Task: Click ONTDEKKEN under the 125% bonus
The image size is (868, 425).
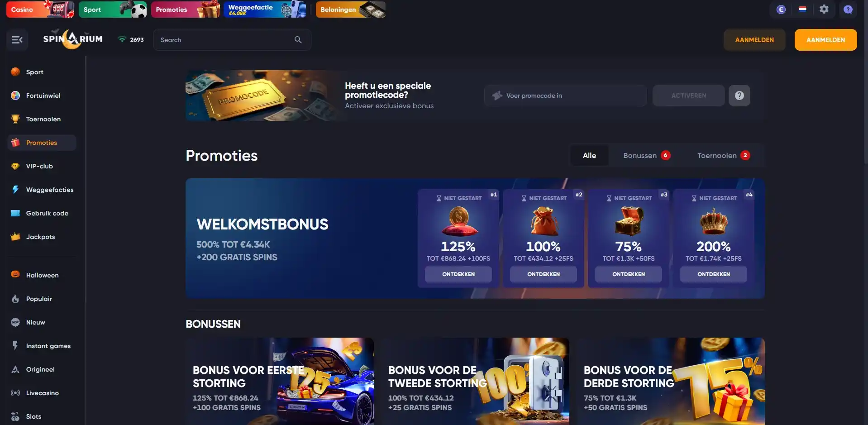Action: tap(458, 274)
